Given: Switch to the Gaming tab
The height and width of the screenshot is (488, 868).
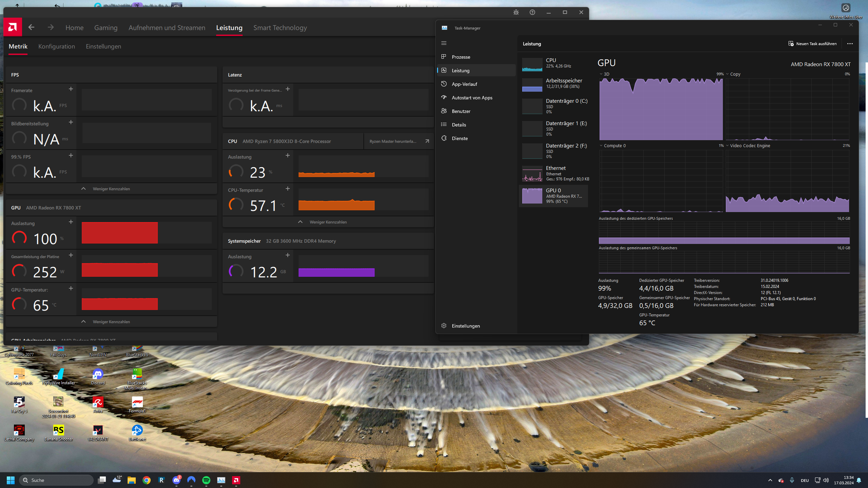Looking at the screenshot, I should [106, 28].
